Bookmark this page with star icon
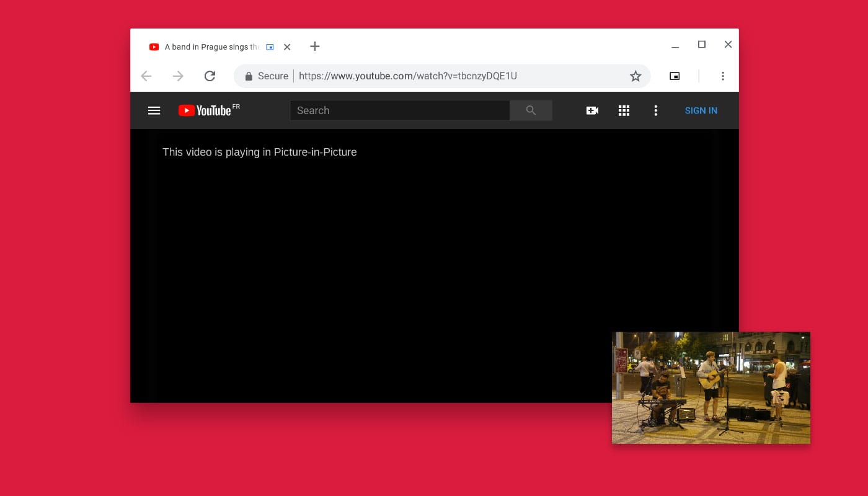Screen dimensions: 868x496 click(635, 76)
